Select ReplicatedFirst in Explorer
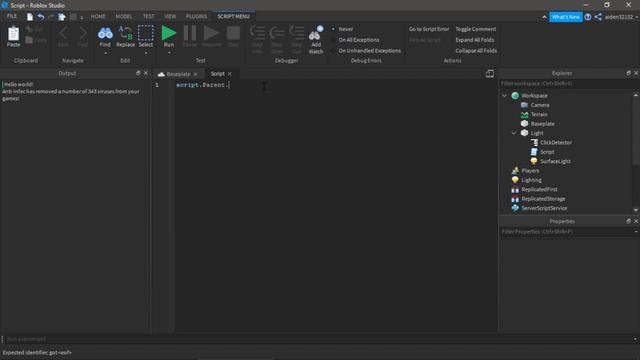 [x=539, y=189]
